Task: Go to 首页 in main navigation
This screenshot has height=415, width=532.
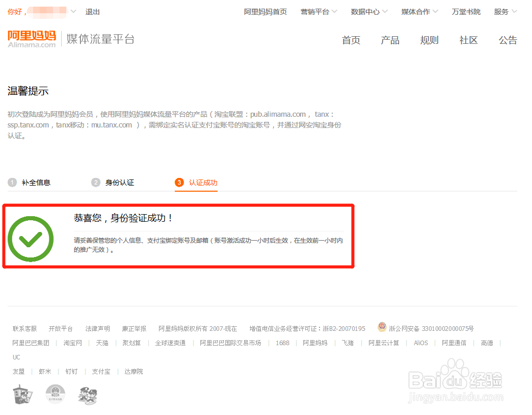Action: click(351, 40)
